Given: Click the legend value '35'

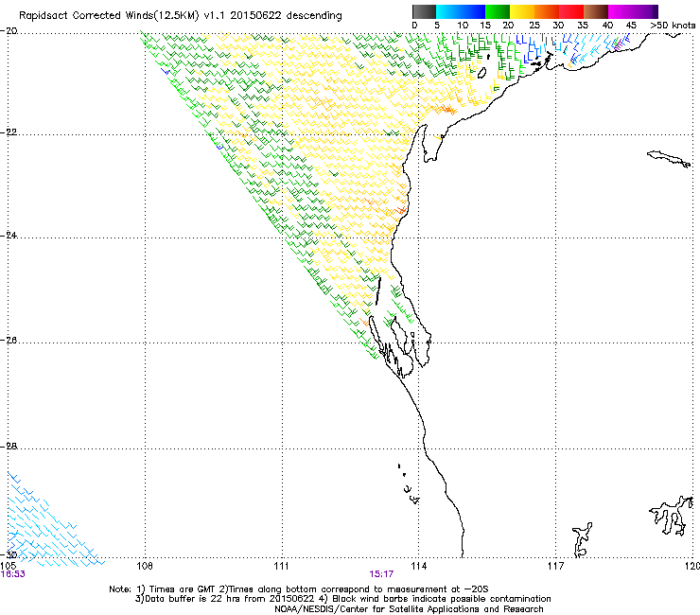Looking at the screenshot, I should [x=583, y=26].
